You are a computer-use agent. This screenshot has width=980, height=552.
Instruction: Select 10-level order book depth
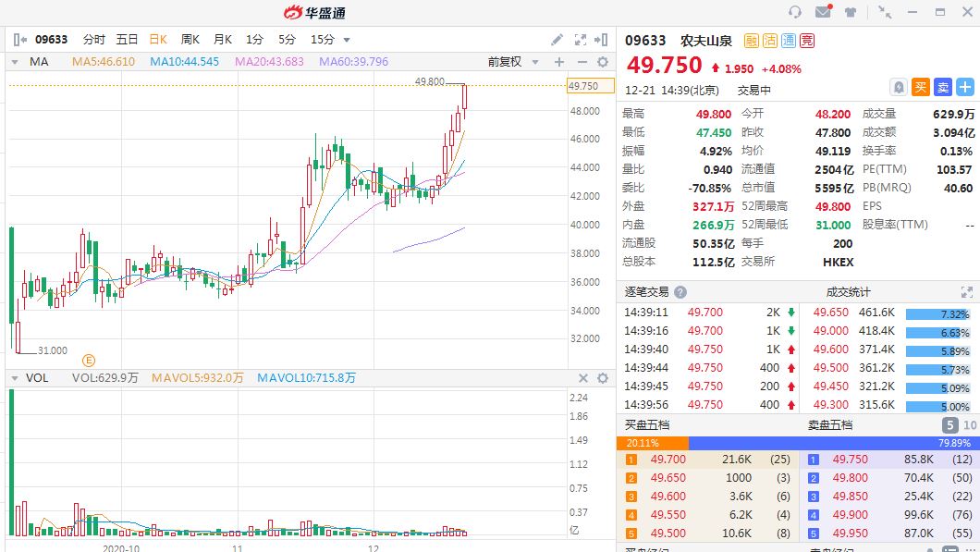970,425
